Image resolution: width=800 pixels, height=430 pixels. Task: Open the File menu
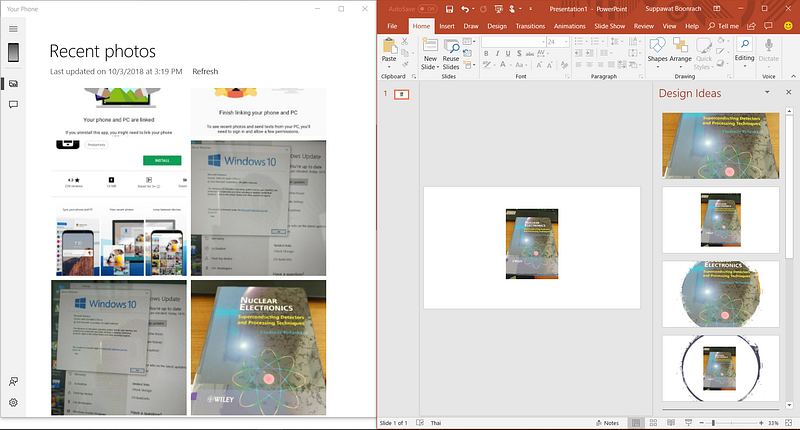click(x=392, y=26)
